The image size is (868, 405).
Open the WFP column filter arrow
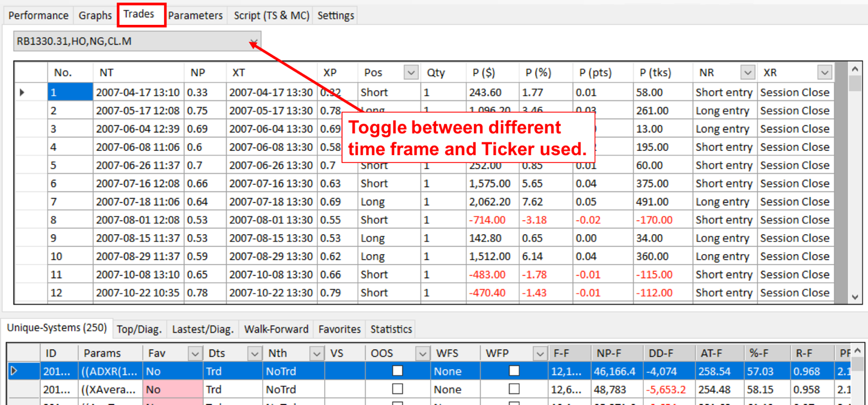539,353
